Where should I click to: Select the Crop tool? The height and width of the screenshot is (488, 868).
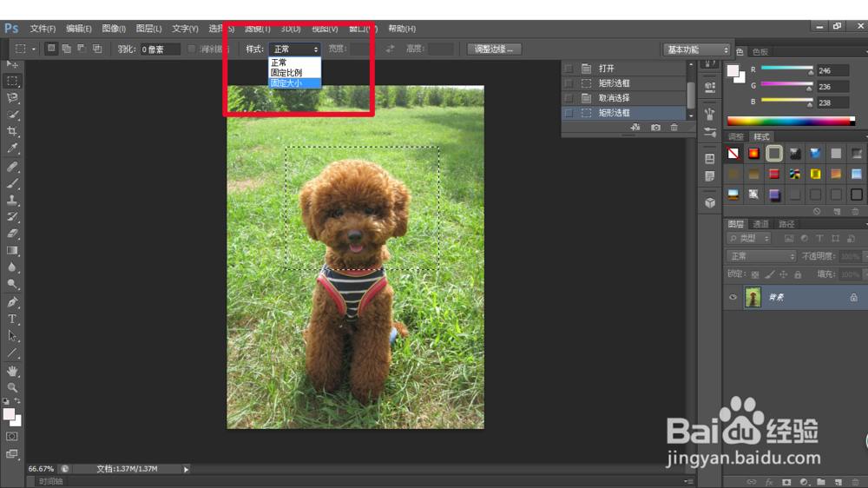(x=12, y=131)
